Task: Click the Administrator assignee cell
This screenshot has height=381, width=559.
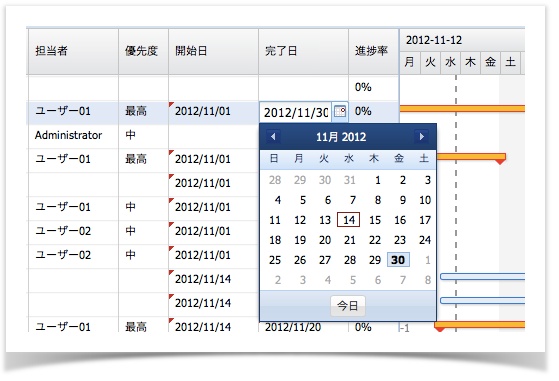Action: click(73, 135)
